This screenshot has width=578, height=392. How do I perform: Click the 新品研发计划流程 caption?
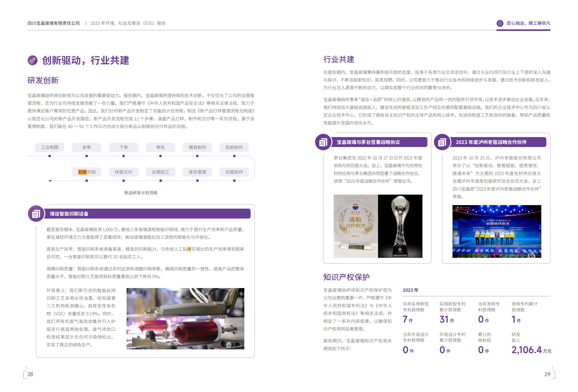tap(141, 193)
